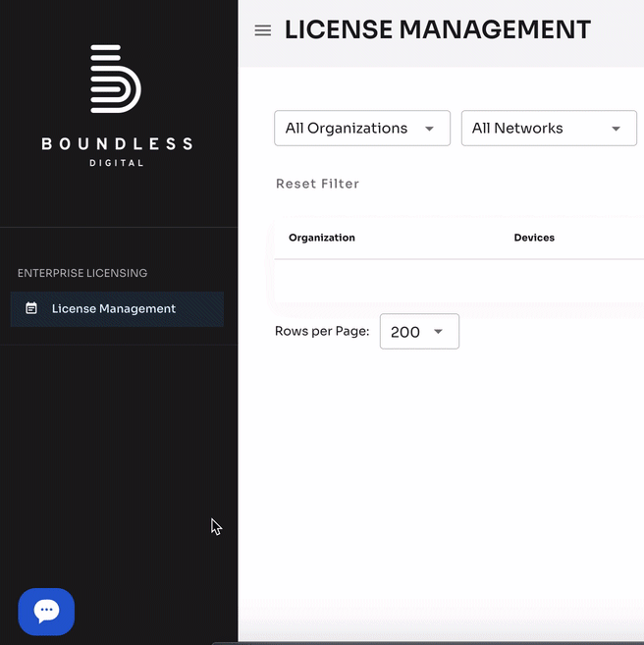Image resolution: width=644 pixels, height=645 pixels.
Task: Open License Management in sidebar
Action: [x=117, y=309]
